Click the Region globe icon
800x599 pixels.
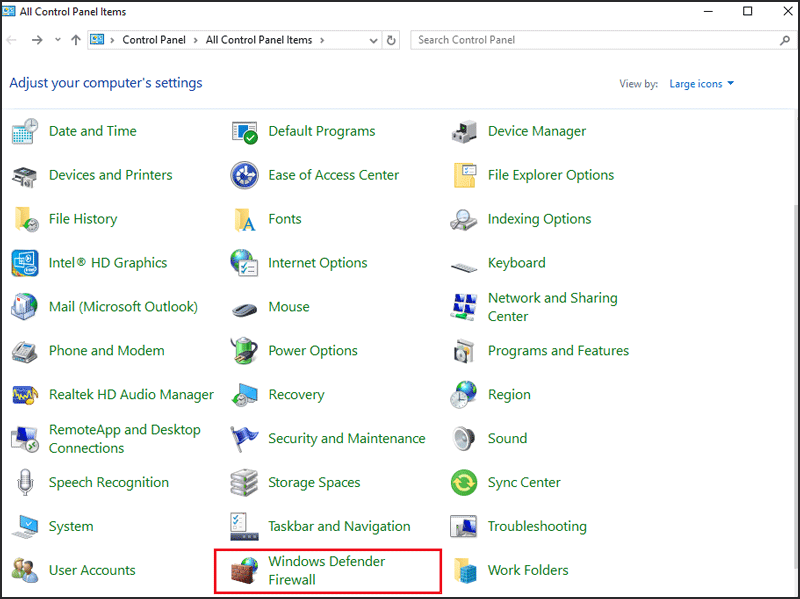pyautogui.click(x=464, y=395)
